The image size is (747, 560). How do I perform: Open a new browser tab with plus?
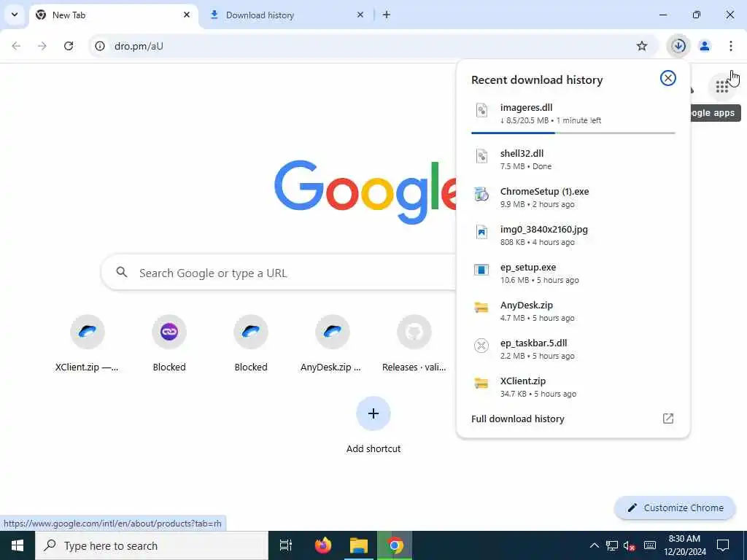click(x=387, y=15)
